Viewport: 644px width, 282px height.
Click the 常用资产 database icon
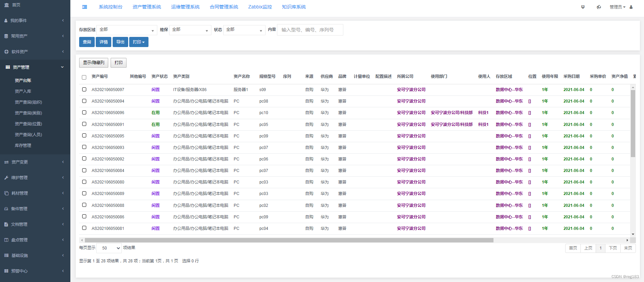(x=6, y=36)
